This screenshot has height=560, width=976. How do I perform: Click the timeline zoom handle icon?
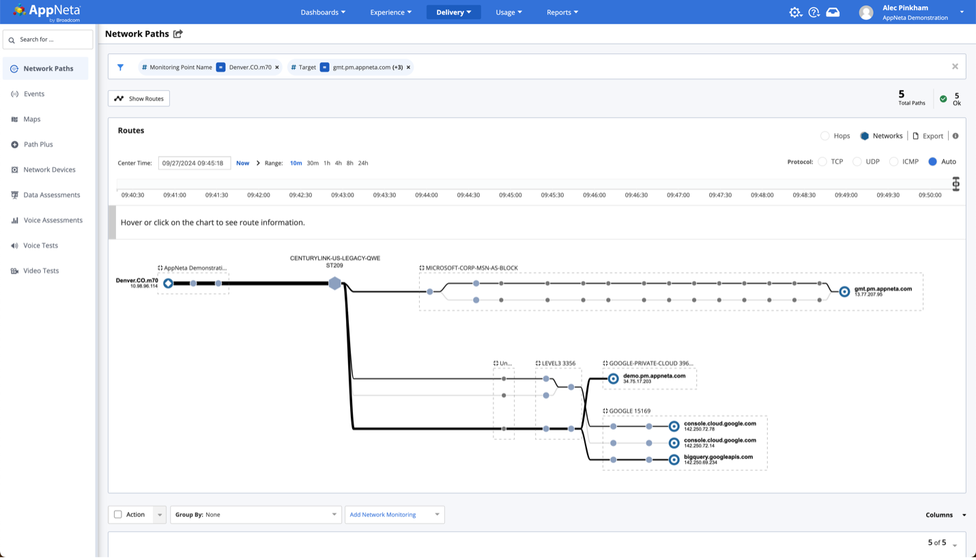tap(956, 184)
